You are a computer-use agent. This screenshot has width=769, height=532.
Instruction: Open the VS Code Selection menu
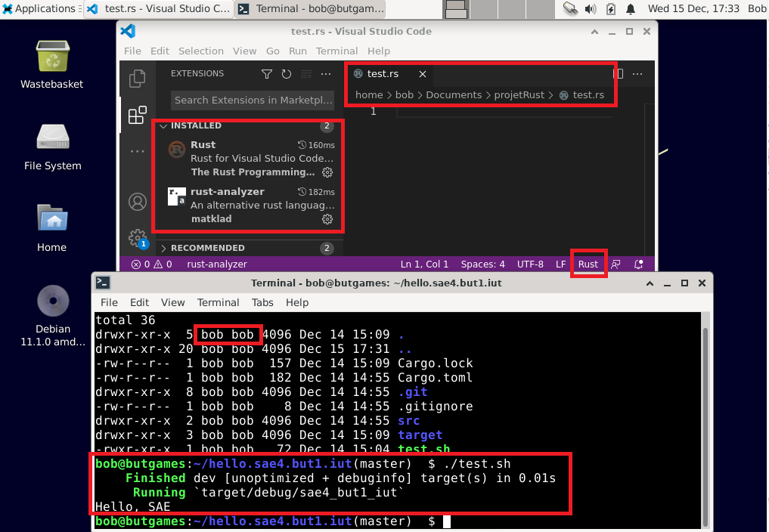pos(201,51)
